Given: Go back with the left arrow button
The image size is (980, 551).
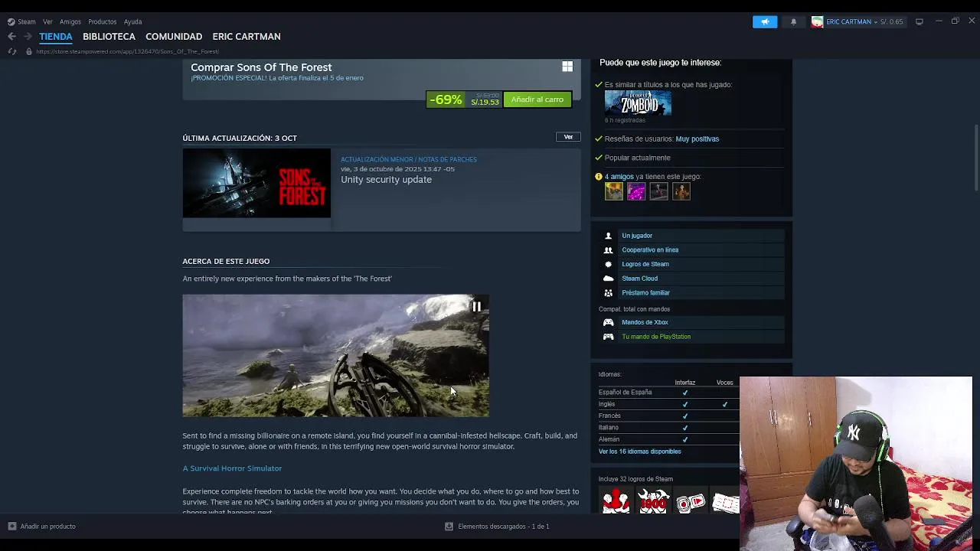Looking at the screenshot, I should tap(11, 36).
